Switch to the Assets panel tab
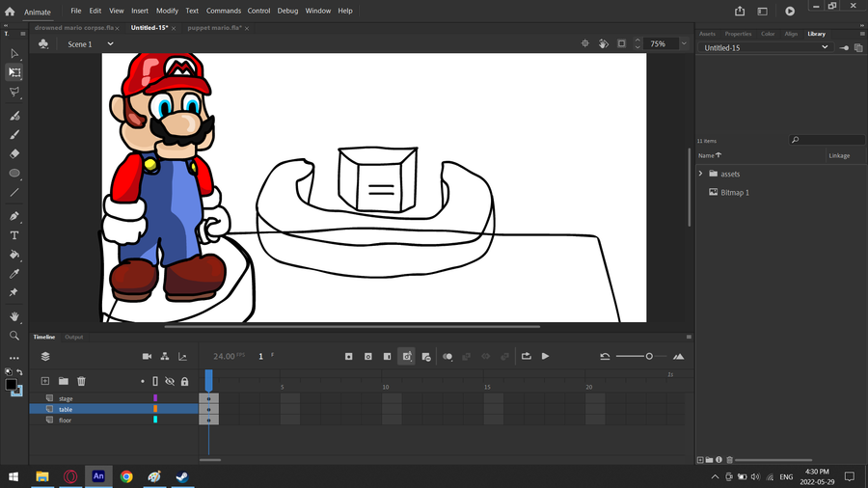 click(707, 34)
